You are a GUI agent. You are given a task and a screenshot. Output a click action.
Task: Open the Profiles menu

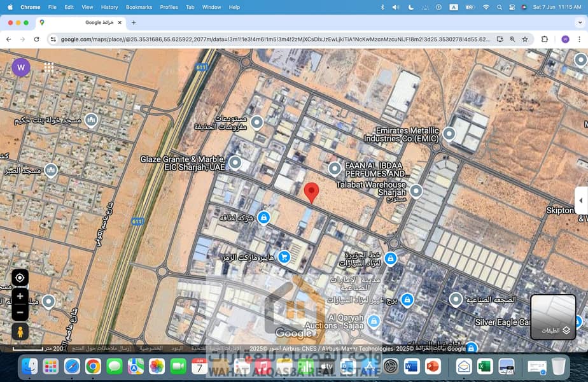(169, 7)
